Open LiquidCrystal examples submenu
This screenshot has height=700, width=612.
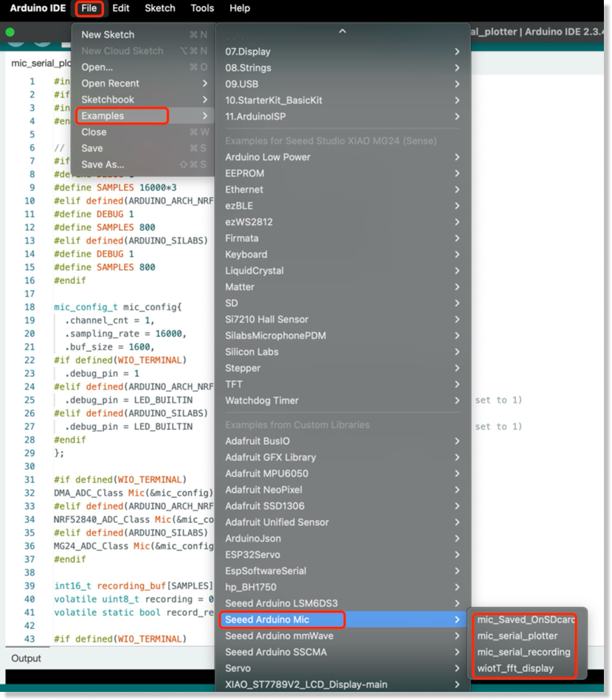(x=342, y=271)
